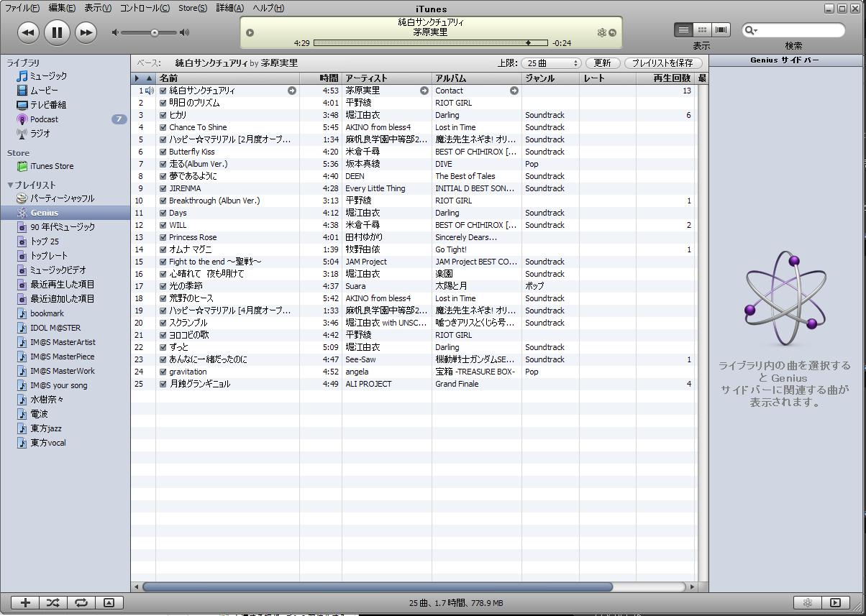
Task: Click the minimum volume speaker icon
Action: [115, 32]
